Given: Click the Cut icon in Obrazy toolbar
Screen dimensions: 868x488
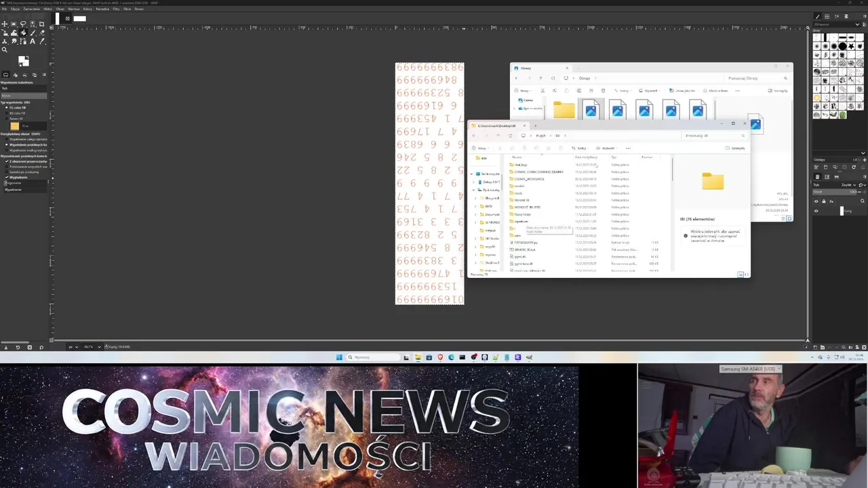Looking at the screenshot, I should (x=542, y=91).
